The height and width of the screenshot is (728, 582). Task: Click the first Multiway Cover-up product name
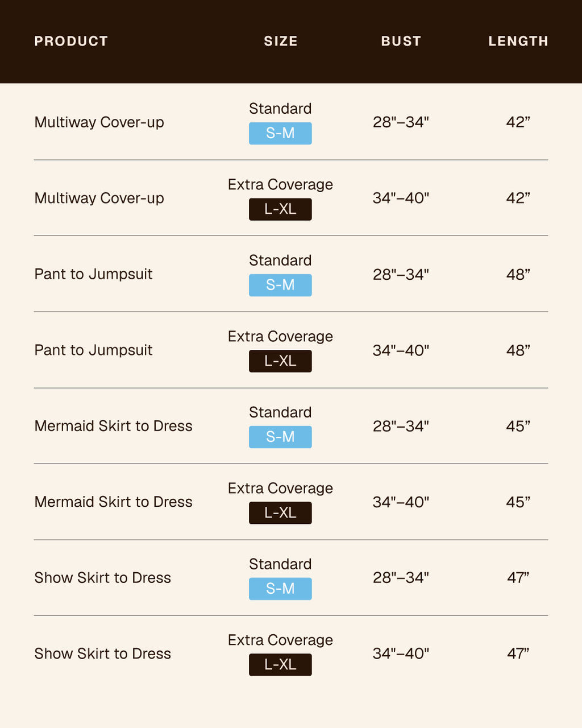point(99,122)
